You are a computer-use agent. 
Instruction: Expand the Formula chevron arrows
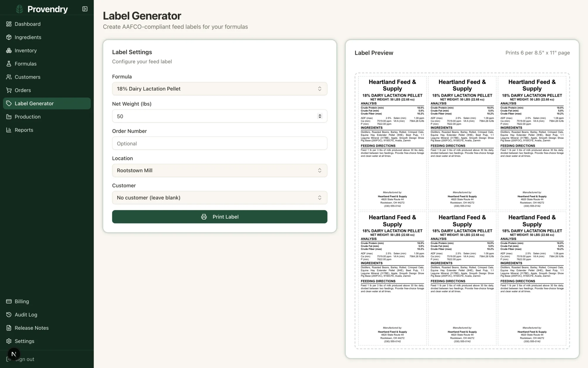point(320,89)
